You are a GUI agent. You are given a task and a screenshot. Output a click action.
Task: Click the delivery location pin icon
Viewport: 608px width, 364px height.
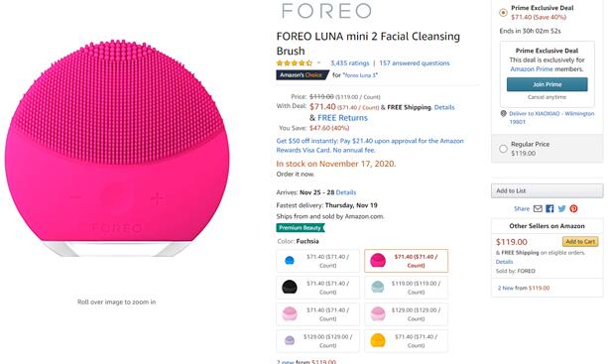tap(503, 114)
